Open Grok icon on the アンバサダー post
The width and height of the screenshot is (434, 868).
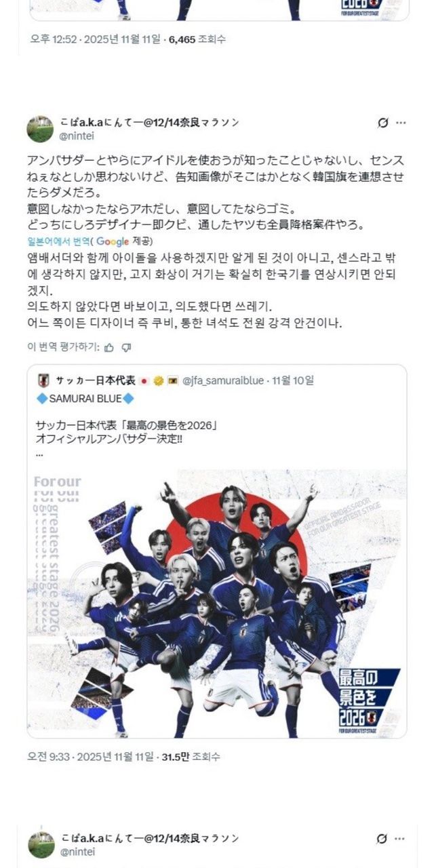[x=382, y=123]
